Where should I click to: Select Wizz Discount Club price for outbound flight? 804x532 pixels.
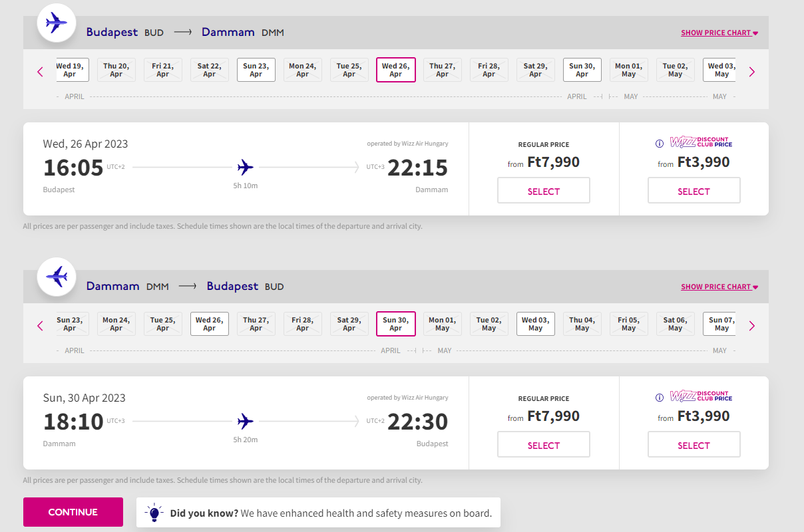click(x=694, y=191)
